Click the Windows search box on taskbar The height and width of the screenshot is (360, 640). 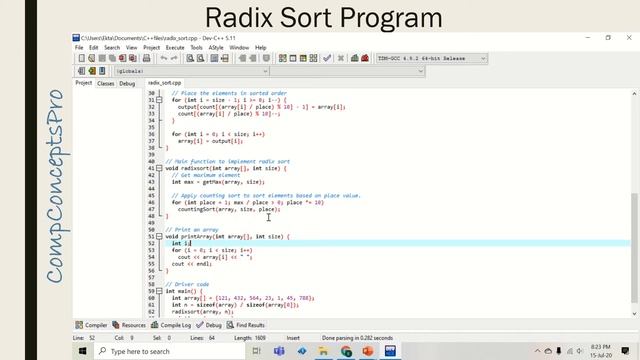point(169,351)
